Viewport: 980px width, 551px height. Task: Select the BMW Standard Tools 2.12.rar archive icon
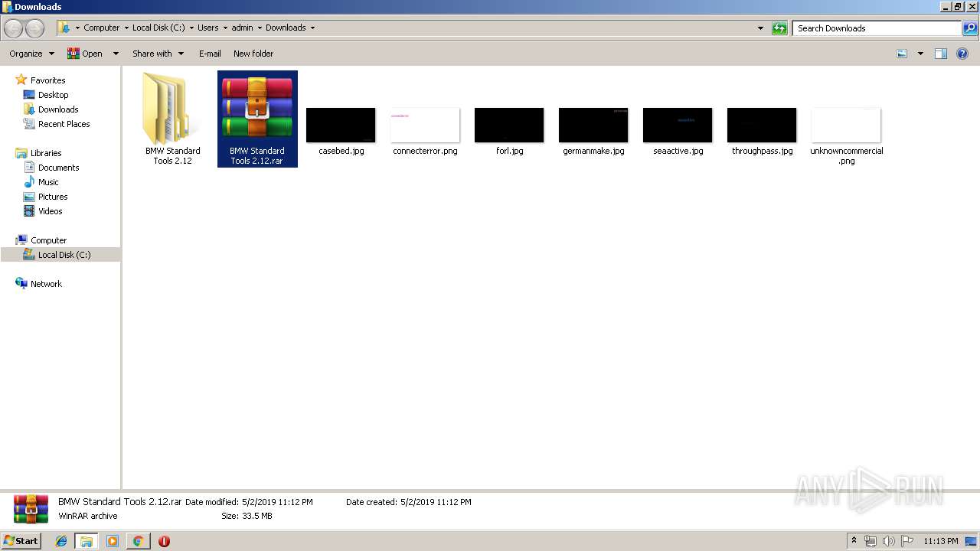point(257,107)
